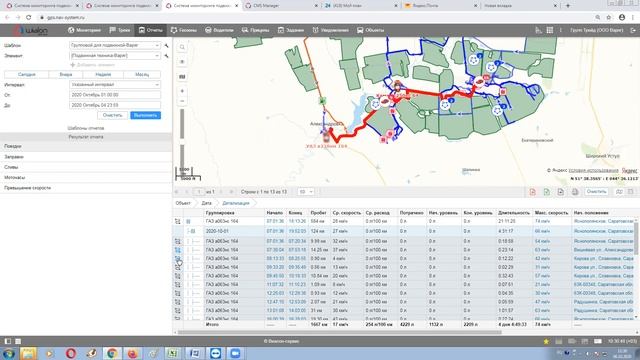Screen dimensions: 640x360
Task: Show track icon for trip starting 07:01:36
Action: click(x=178, y=241)
